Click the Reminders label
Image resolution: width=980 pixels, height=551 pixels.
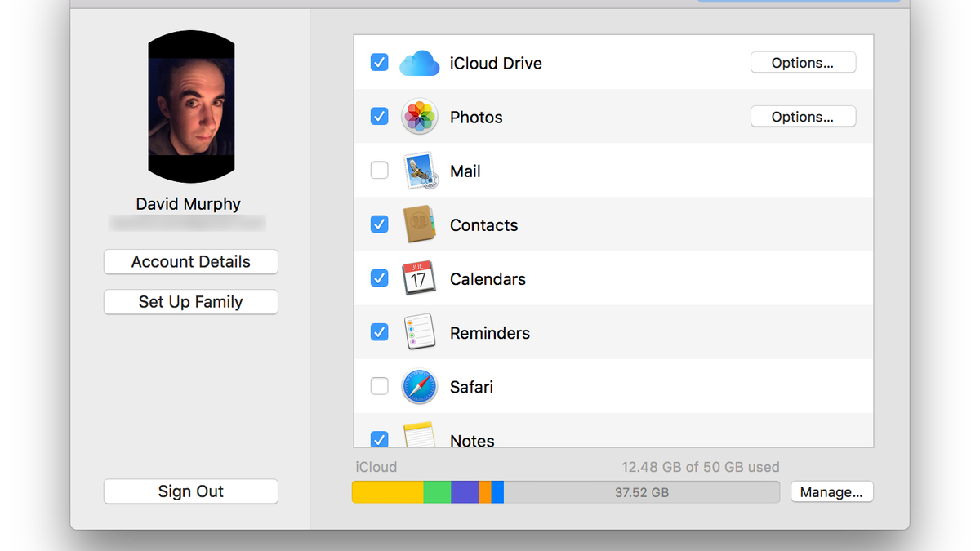pyautogui.click(x=490, y=333)
